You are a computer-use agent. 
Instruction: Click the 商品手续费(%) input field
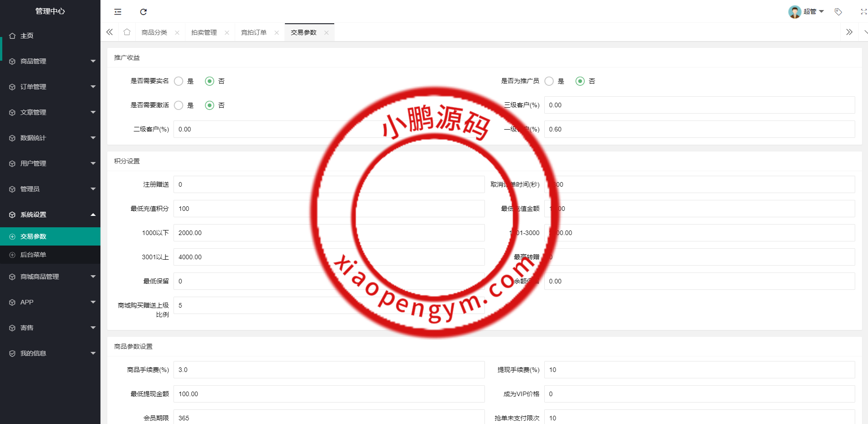point(329,370)
